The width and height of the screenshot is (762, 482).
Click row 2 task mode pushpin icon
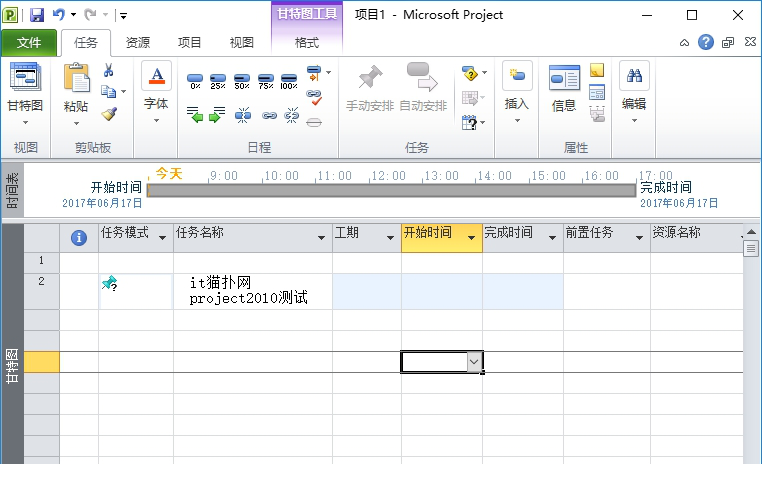coord(109,283)
